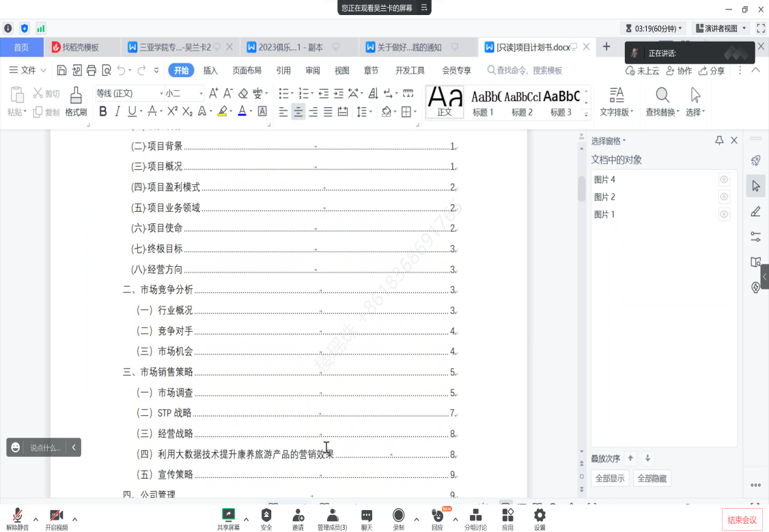The image size is (769, 532).
Task: Toggle visibility eye for 图片 2
Action: click(x=724, y=197)
